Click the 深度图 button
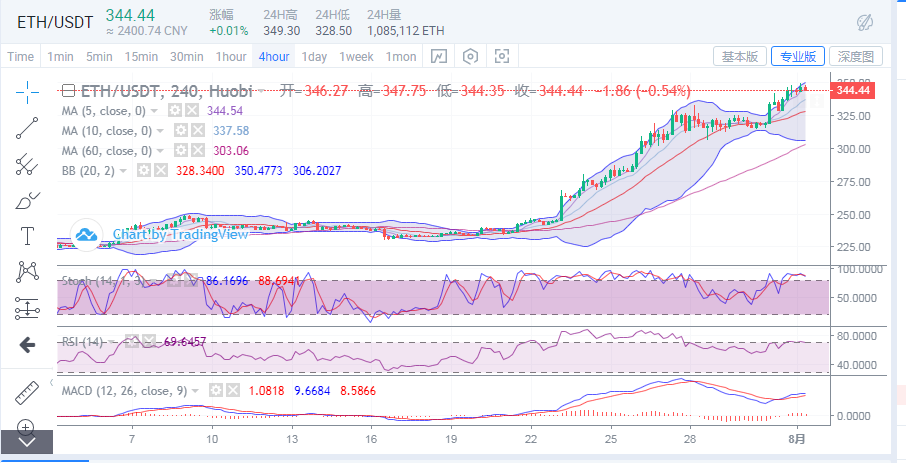The image size is (906, 463). coord(855,57)
